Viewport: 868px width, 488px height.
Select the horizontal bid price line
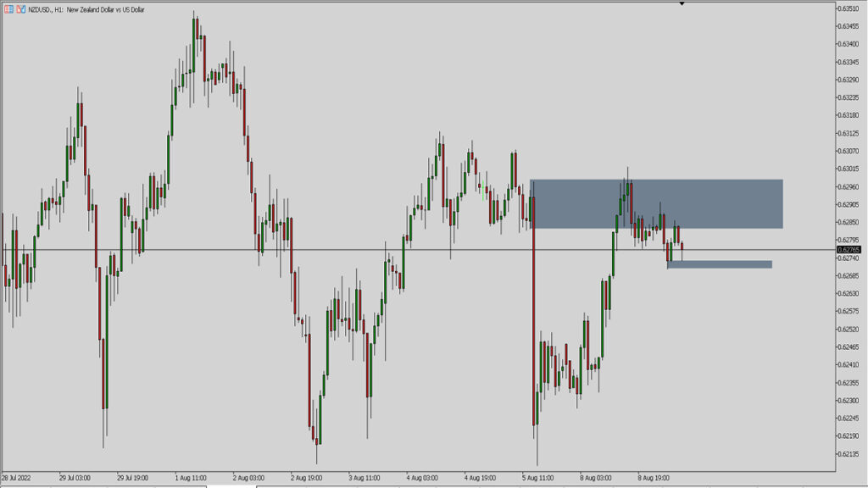click(339, 250)
